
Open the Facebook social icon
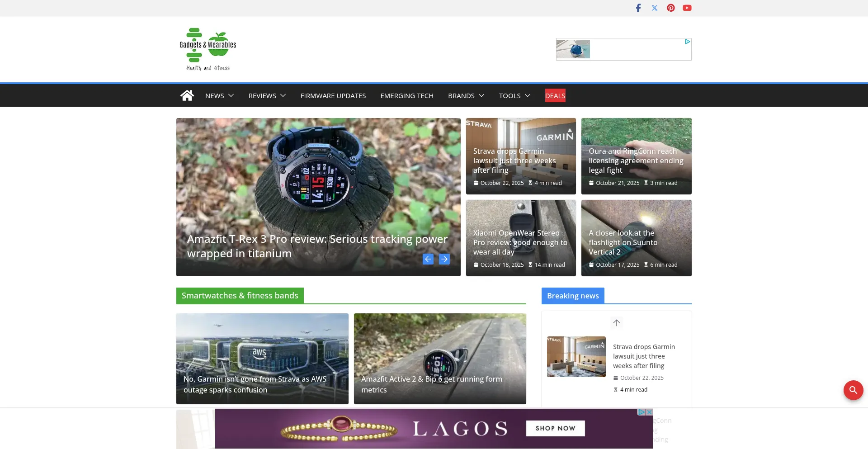[638, 8]
